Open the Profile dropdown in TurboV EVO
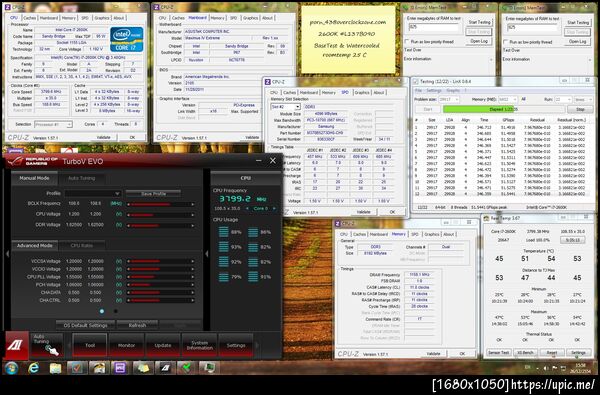The width and height of the screenshot is (600, 395). click(93, 194)
